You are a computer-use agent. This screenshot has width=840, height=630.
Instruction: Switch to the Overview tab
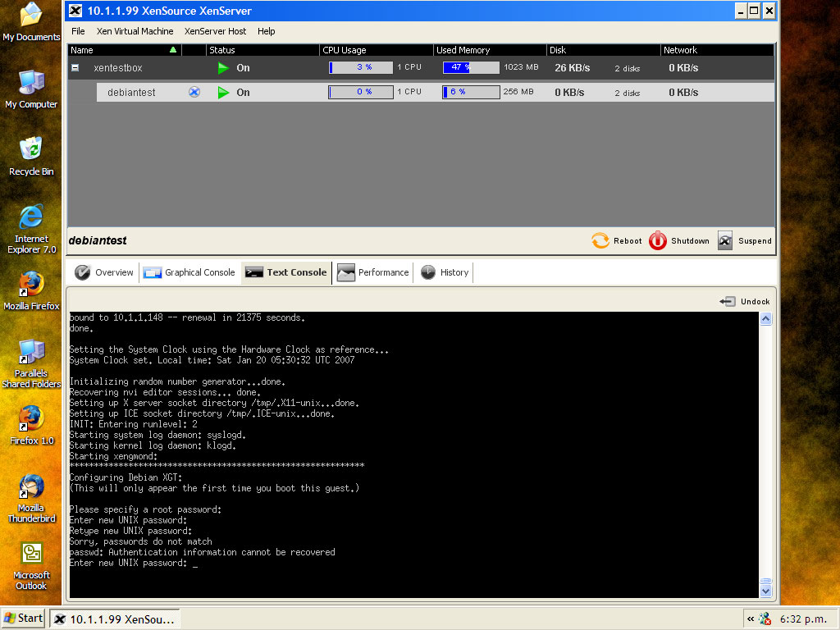pos(104,272)
